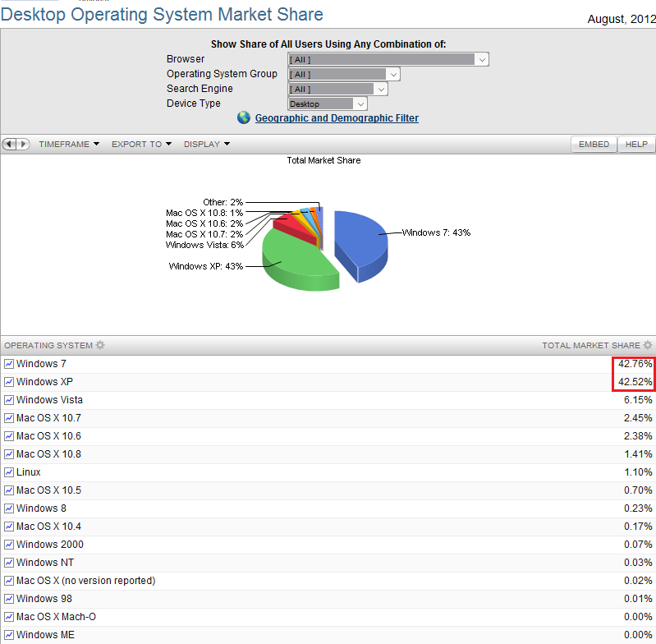Toggle the Linux chart checkbox
The image size is (656, 644).
click(9, 472)
